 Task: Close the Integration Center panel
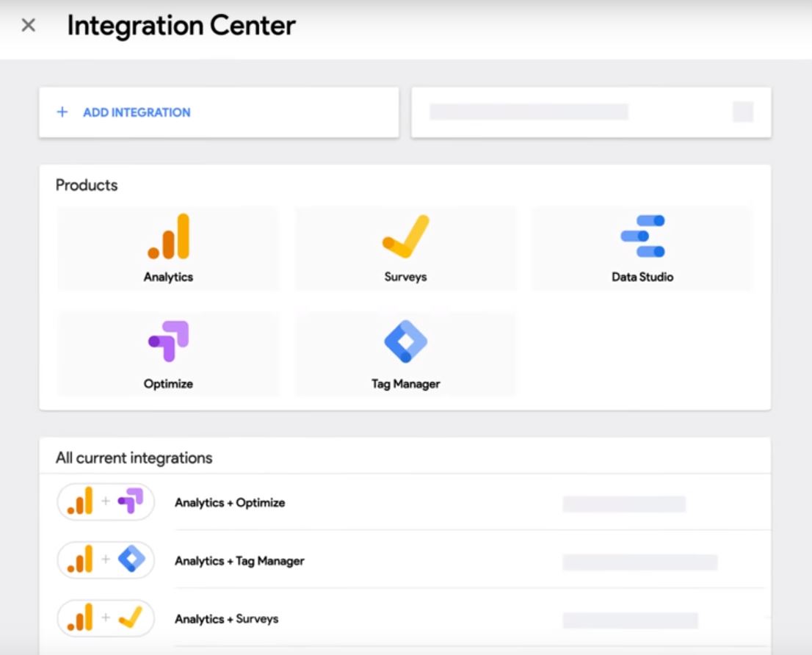pyautogui.click(x=29, y=25)
